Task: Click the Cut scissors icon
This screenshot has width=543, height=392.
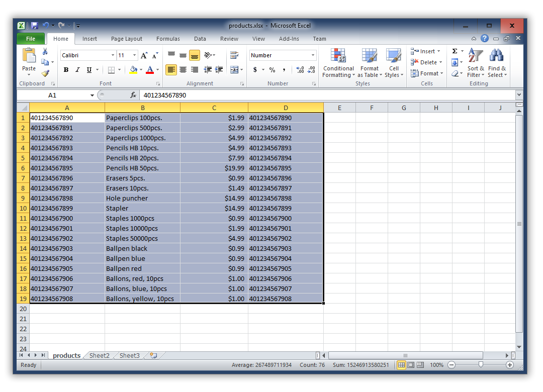Action: point(45,51)
